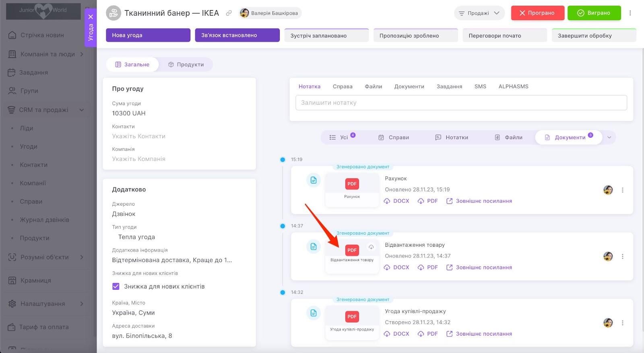Image resolution: width=644 pixels, height=353 pixels.
Task: Expand Компанія та люди sidebar section
Action: 82,54
